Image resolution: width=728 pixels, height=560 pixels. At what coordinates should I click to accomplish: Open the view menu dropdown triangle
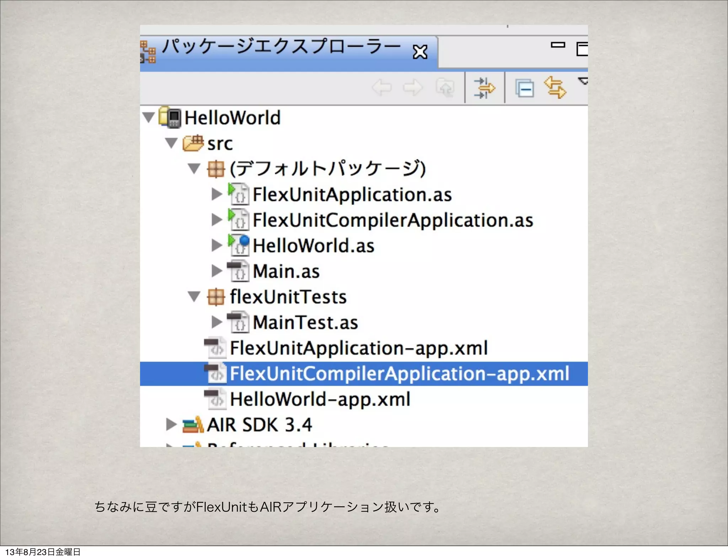point(583,81)
